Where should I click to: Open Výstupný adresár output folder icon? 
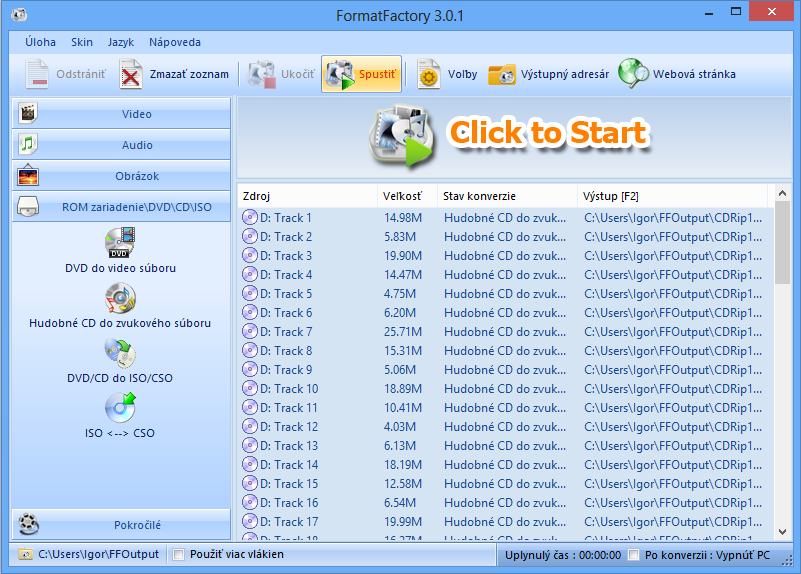[502, 75]
